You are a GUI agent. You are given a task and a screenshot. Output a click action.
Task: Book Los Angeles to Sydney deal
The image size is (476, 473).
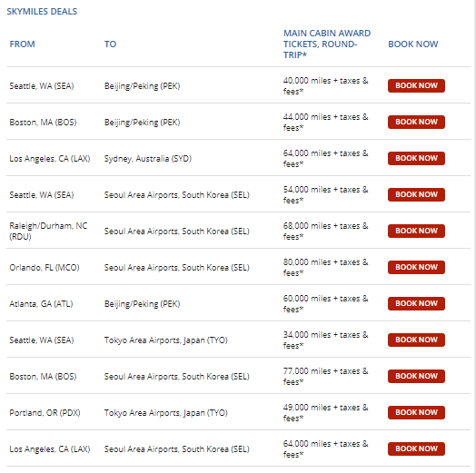pos(416,158)
